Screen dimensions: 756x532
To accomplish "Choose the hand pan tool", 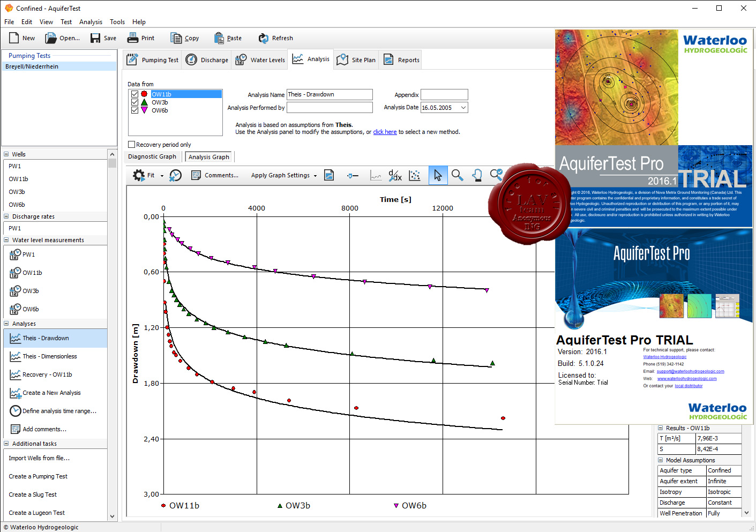I will (477, 175).
